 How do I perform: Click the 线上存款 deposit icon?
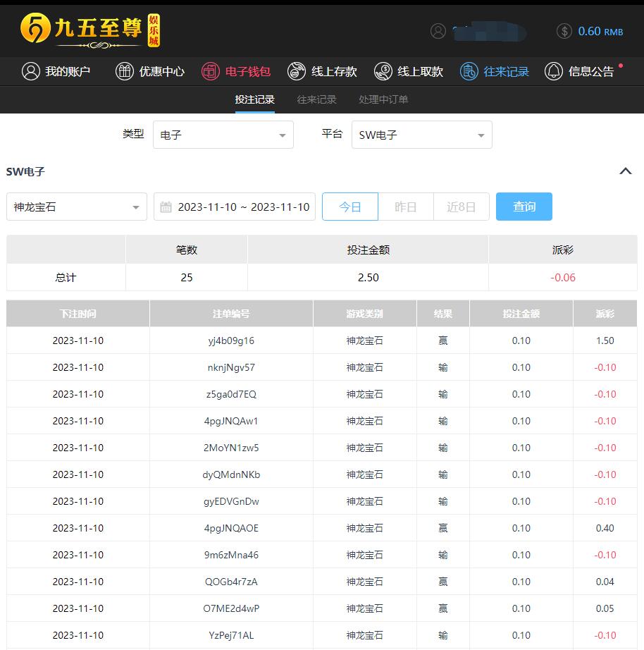[x=298, y=71]
